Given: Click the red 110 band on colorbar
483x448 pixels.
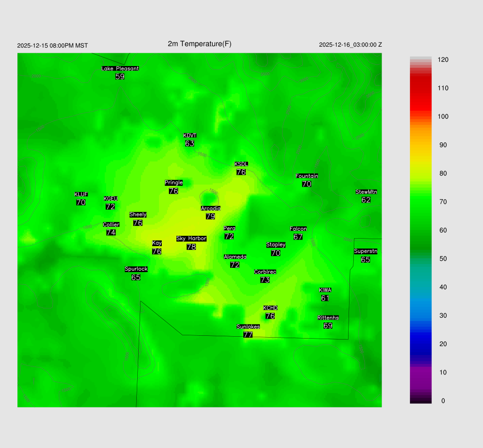Looking at the screenshot, I should (x=421, y=88).
